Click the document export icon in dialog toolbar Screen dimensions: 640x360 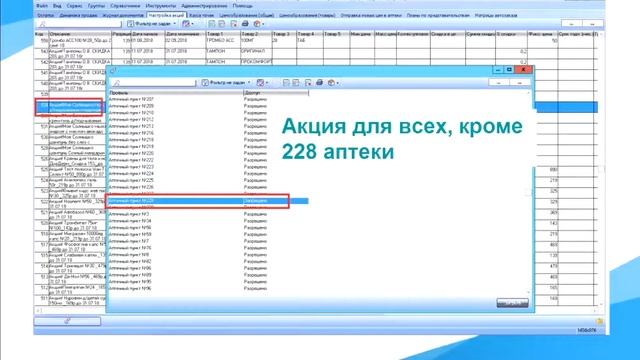pos(308,83)
